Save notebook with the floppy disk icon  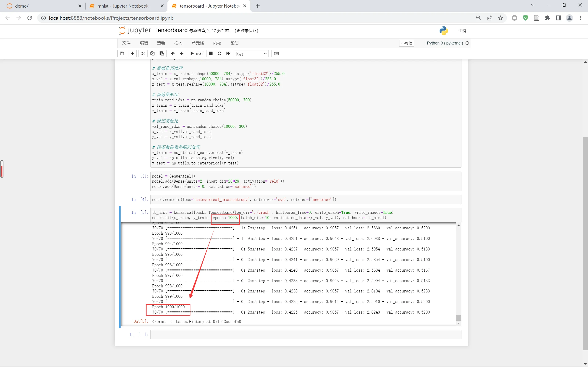pos(122,53)
